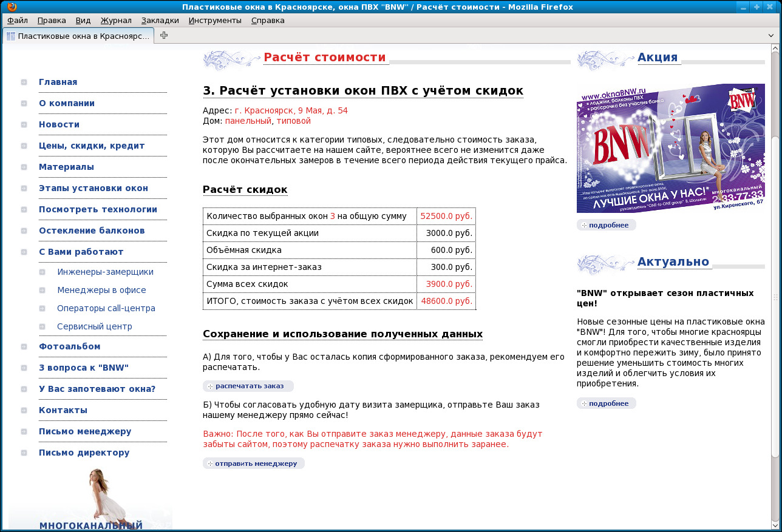Click the BNW promotional banner image
Viewport: 782px width, 532px height.
[x=670, y=148]
